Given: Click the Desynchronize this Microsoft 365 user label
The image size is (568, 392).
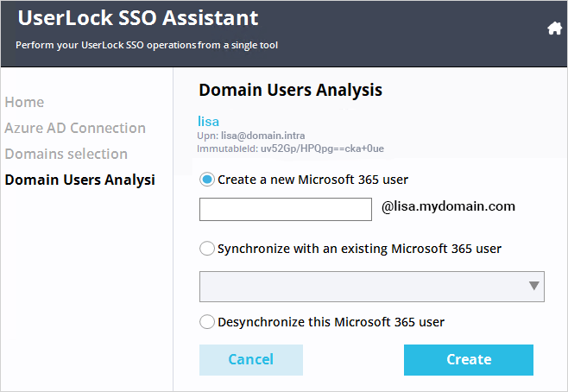Looking at the screenshot, I should coord(331,322).
